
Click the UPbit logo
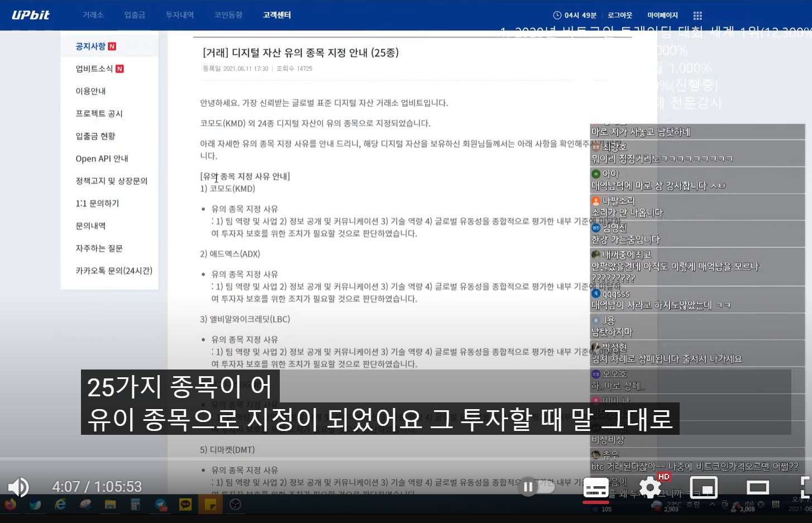point(31,15)
